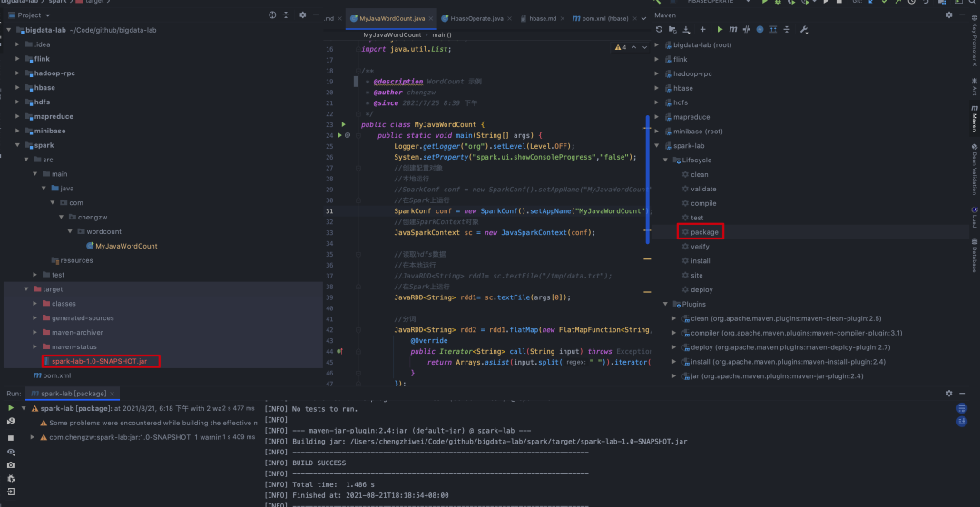The image size is (980, 507).
Task: Show Maven dependencies diagram icon
Action: click(773, 29)
